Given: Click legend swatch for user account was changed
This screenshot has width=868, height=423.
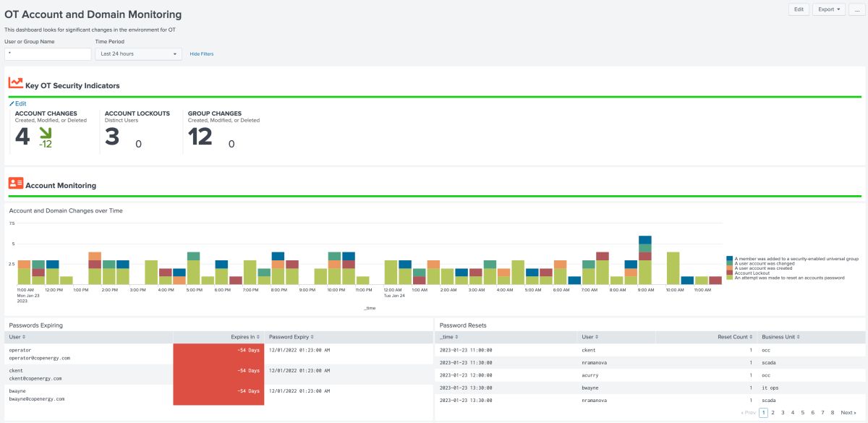Looking at the screenshot, I should pyautogui.click(x=730, y=263).
